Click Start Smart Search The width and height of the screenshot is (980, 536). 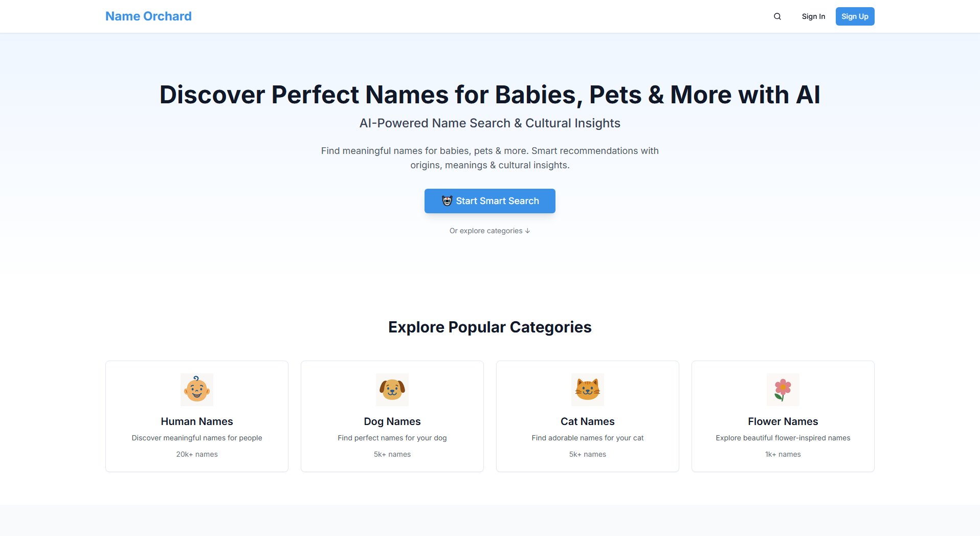click(x=489, y=200)
